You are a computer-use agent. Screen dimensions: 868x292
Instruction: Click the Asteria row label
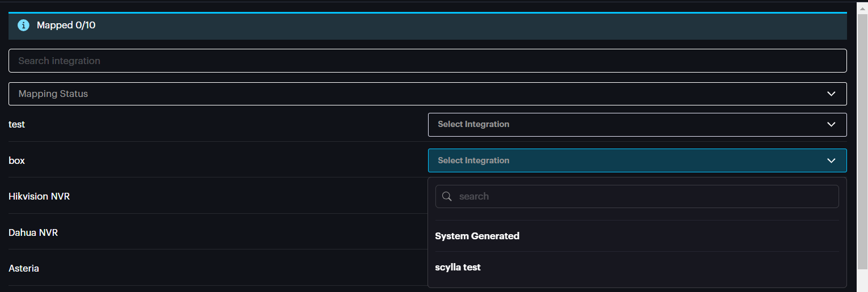(24, 268)
